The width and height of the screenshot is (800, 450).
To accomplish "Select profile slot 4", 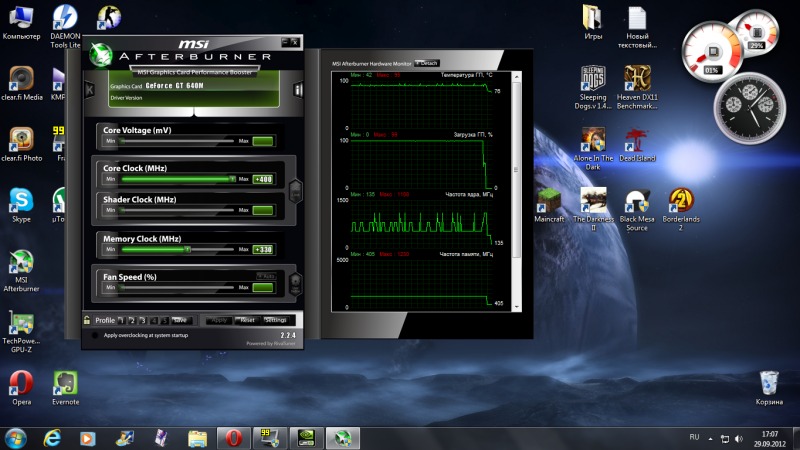I will (x=154, y=320).
